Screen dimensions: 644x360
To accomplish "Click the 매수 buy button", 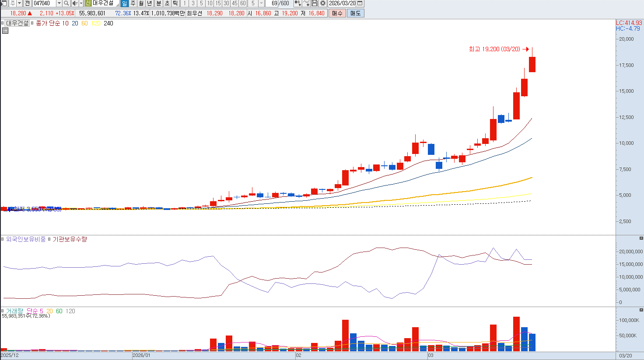I will (x=337, y=13).
